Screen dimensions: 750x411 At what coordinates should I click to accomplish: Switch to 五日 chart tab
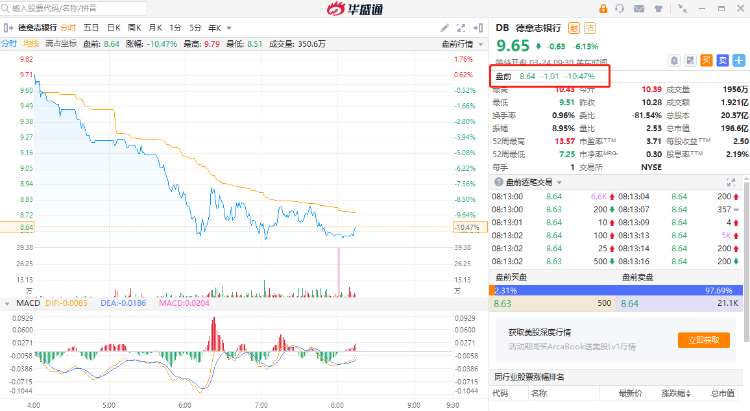pyautogui.click(x=91, y=28)
